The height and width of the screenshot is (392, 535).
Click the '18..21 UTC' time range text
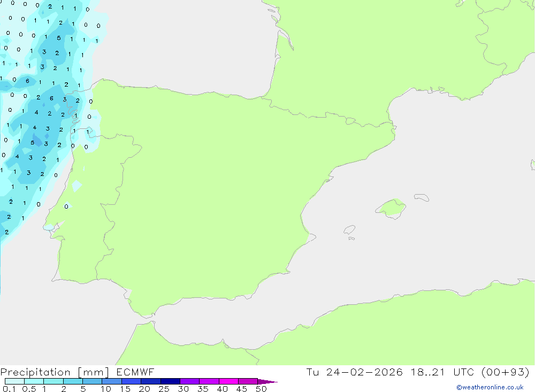pos(442,372)
